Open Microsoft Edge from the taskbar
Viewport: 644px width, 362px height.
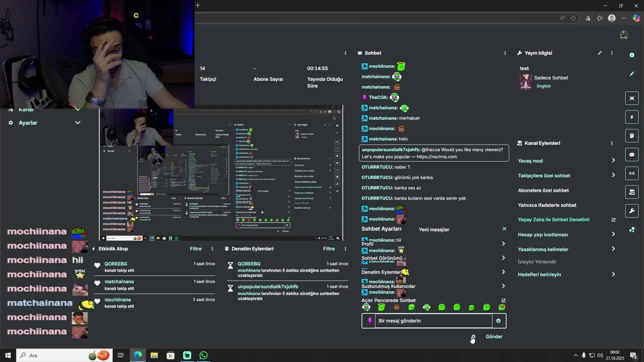coord(137,355)
